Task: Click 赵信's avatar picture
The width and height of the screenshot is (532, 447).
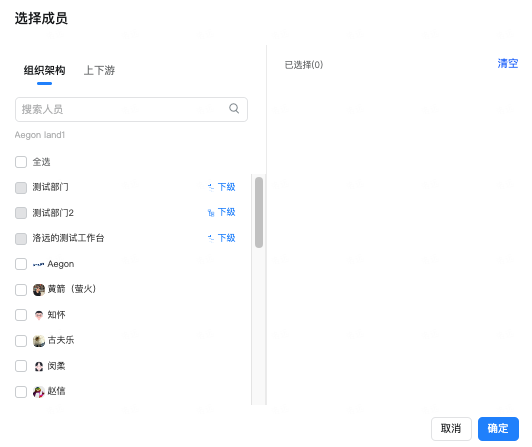Action: point(39,392)
